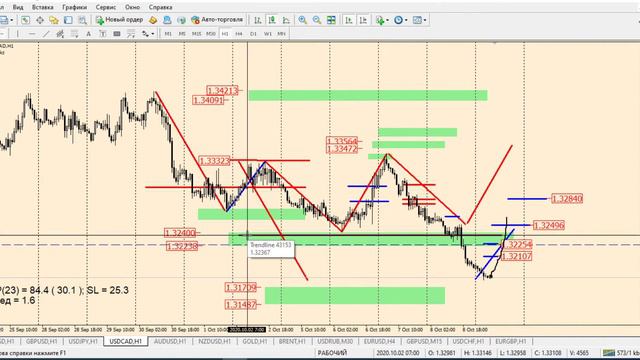Select the rectangle/price label shape tool
Image resolution: width=640 pixels, height=360 pixels.
[x=117, y=34]
